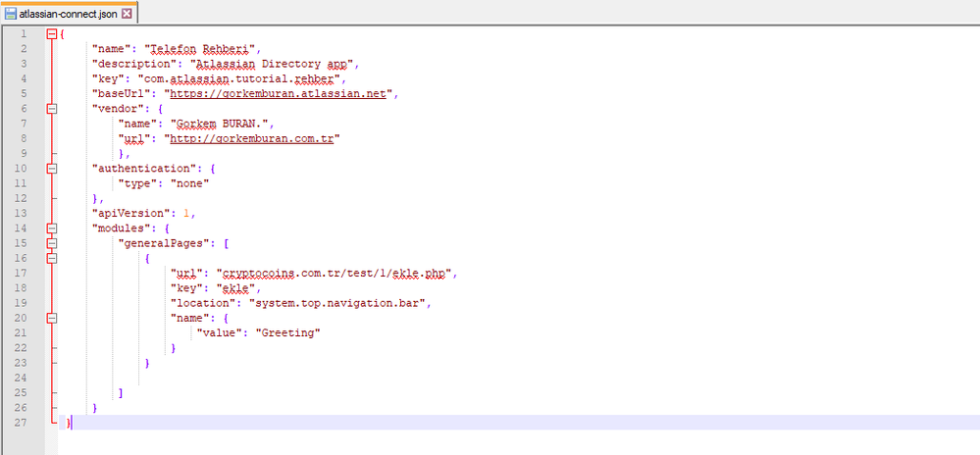Collapse the "generalPages" array fold marker
980x455 pixels.
point(52,244)
